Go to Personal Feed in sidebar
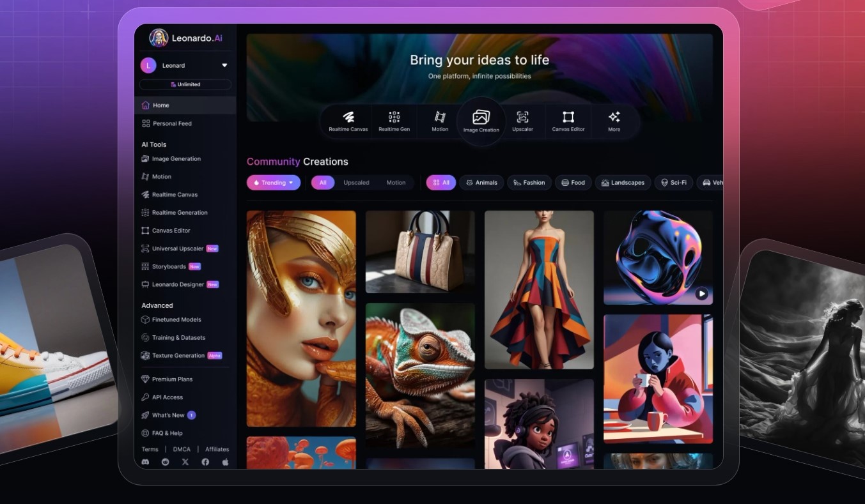Screen dimensions: 865x504 pyautogui.click(x=171, y=123)
